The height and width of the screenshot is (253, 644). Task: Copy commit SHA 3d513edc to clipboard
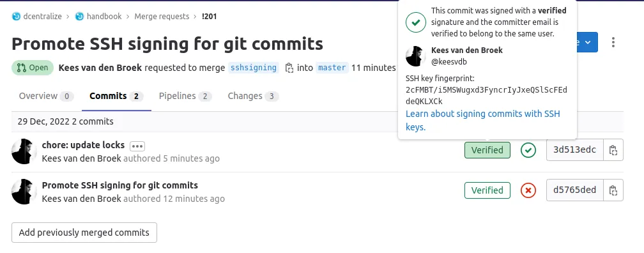[x=613, y=150]
